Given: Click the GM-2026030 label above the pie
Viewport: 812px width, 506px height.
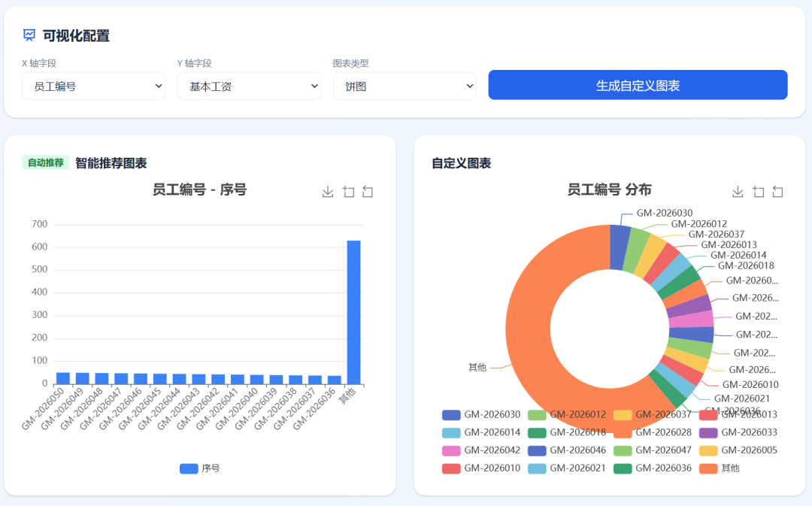Looking at the screenshot, I should (x=665, y=213).
